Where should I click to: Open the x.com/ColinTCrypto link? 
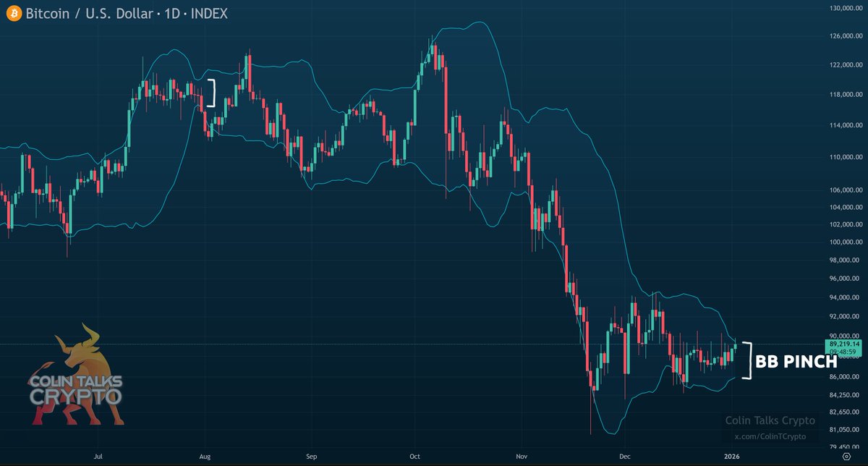[770, 436]
